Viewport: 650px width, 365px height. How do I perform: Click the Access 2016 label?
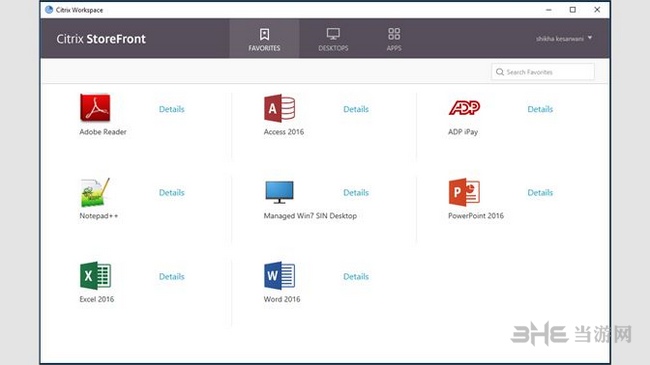(284, 132)
